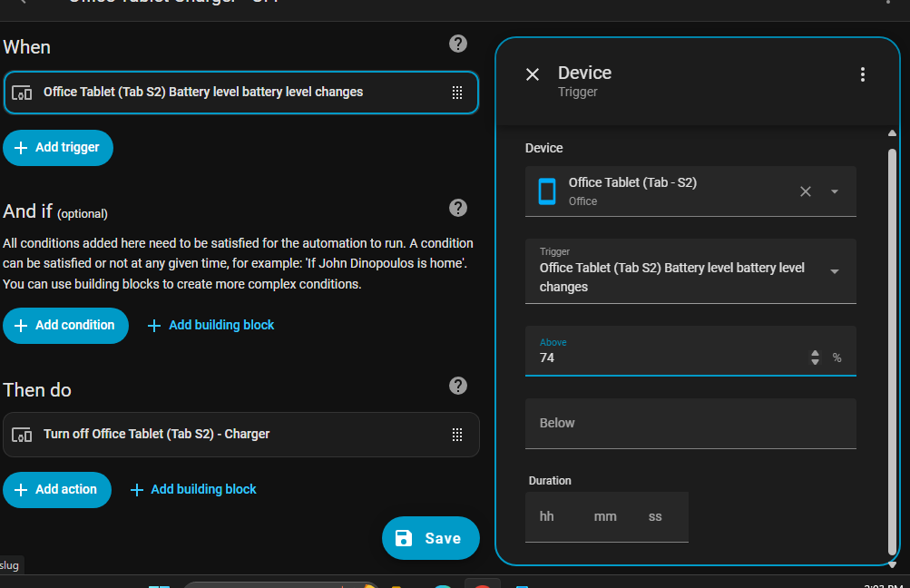Click Add trigger button
Screen dimensions: 910x588
(x=58, y=147)
